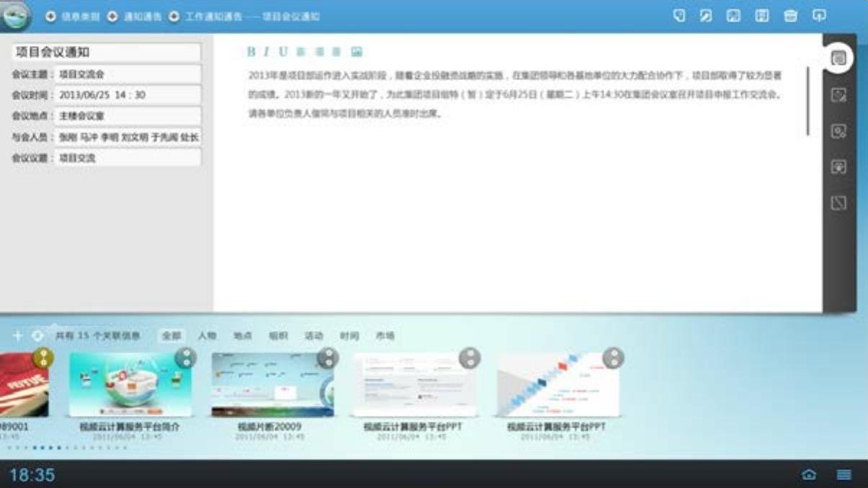Click the top-bar trash bin icon
Viewport: 868px width, 488px height.
(x=790, y=15)
